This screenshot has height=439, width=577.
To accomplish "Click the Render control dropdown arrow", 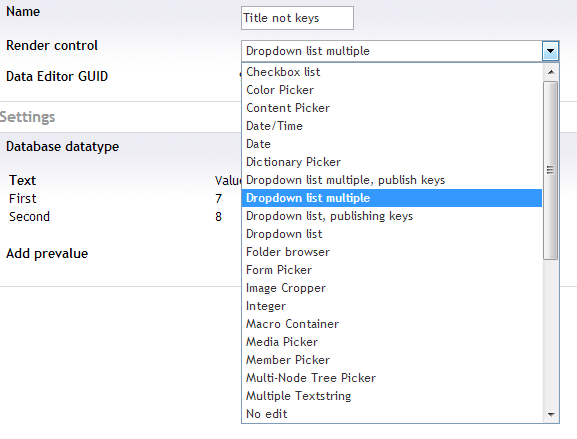I will [x=550, y=51].
